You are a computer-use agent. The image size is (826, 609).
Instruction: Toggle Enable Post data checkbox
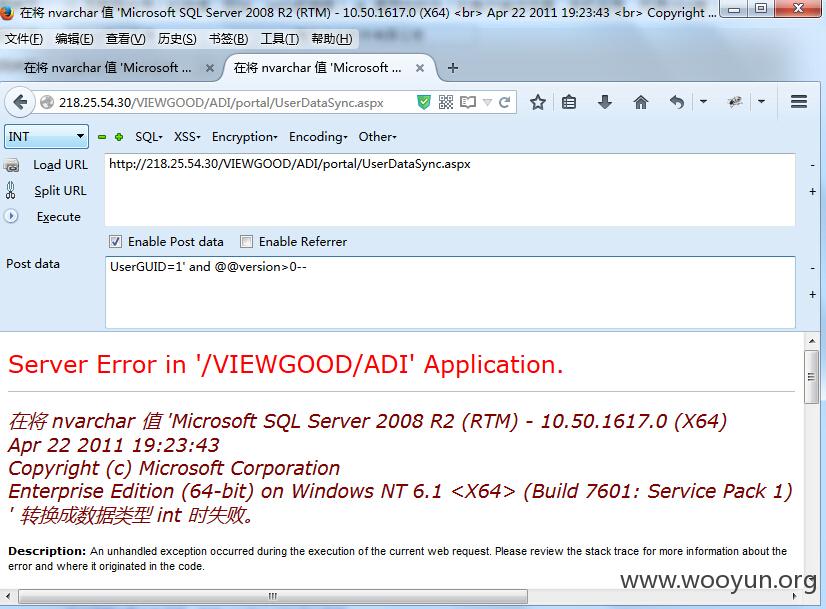[x=115, y=242]
